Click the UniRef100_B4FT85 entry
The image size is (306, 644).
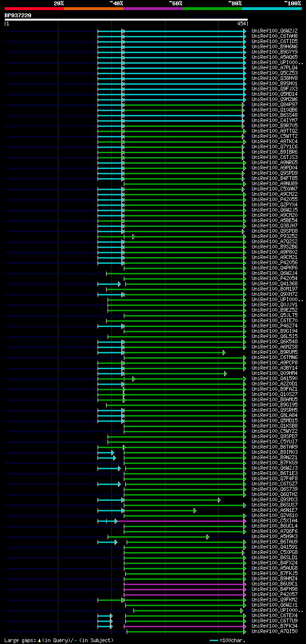click(274, 178)
